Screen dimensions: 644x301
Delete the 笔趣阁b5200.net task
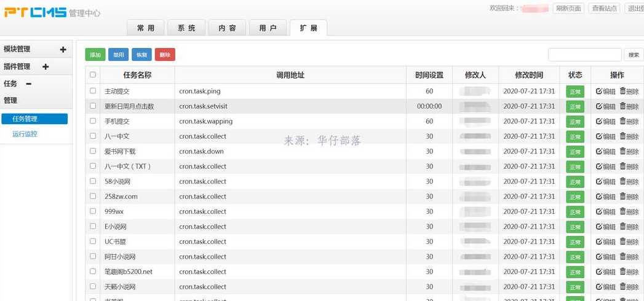click(629, 272)
